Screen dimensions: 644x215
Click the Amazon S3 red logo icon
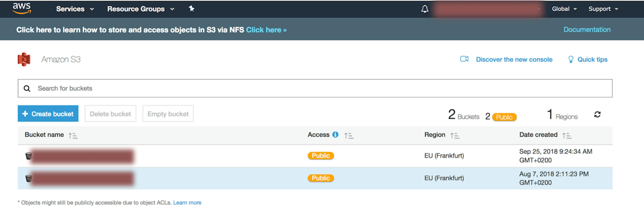[24, 59]
